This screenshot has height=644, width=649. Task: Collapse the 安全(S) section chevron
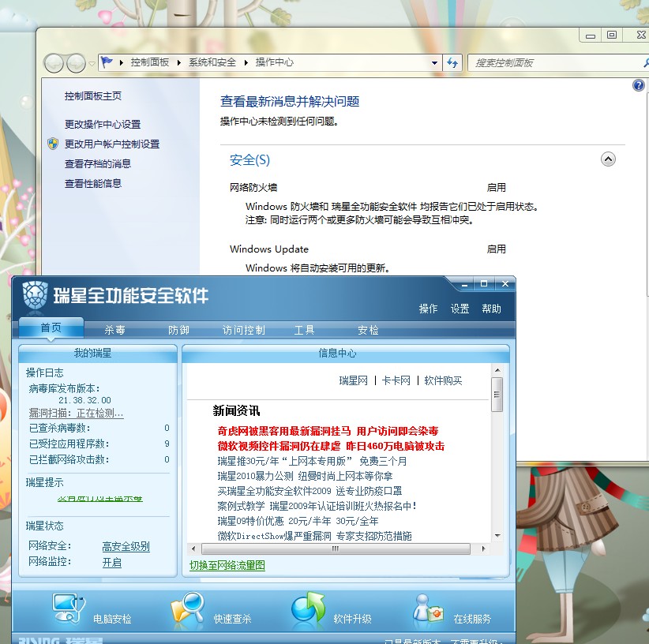point(608,159)
